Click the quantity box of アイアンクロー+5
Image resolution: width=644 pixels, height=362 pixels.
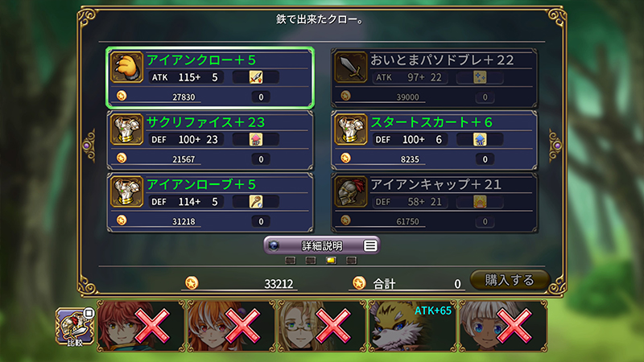coord(261,97)
